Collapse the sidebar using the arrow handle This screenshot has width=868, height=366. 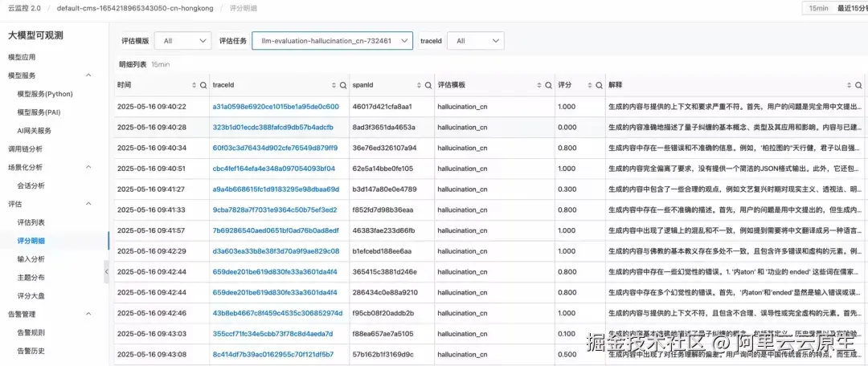[106, 271]
